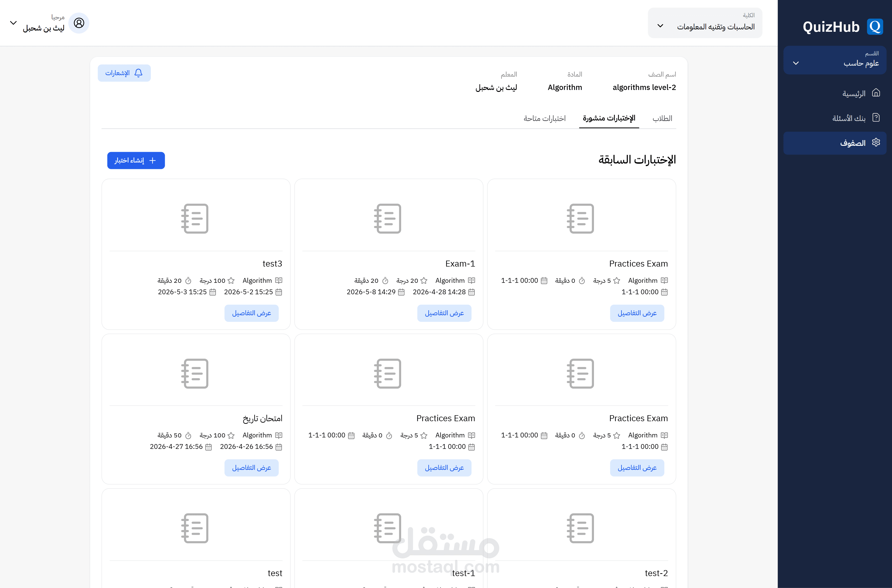Expand the الكلية college dropdown
892x588 pixels.
pos(705,23)
